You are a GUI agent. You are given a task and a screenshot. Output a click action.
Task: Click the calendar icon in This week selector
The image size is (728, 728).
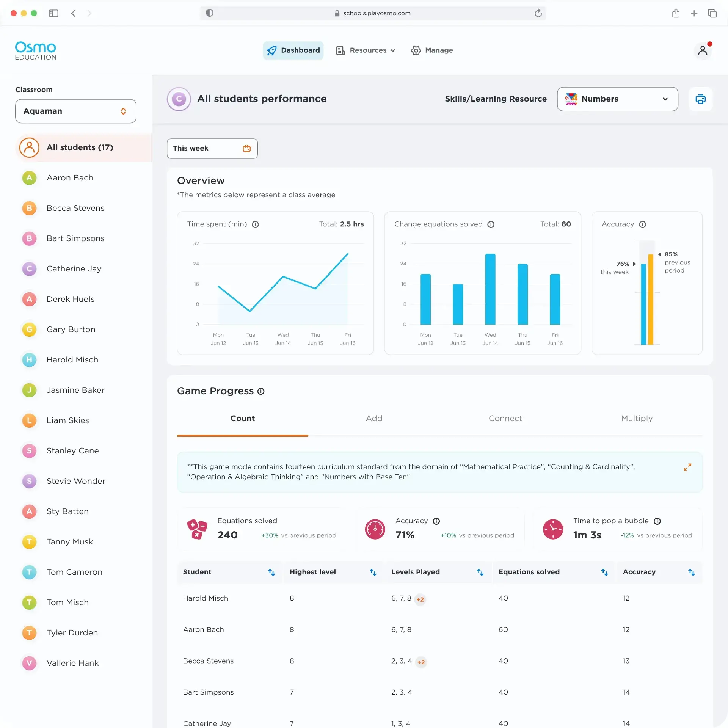(x=246, y=148)
